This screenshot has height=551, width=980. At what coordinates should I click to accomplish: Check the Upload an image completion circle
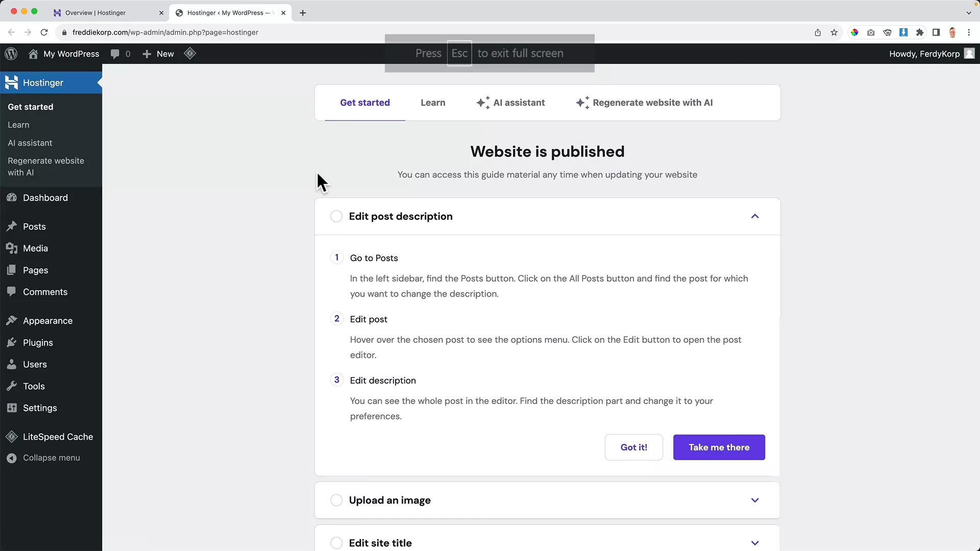coord(337,500)
